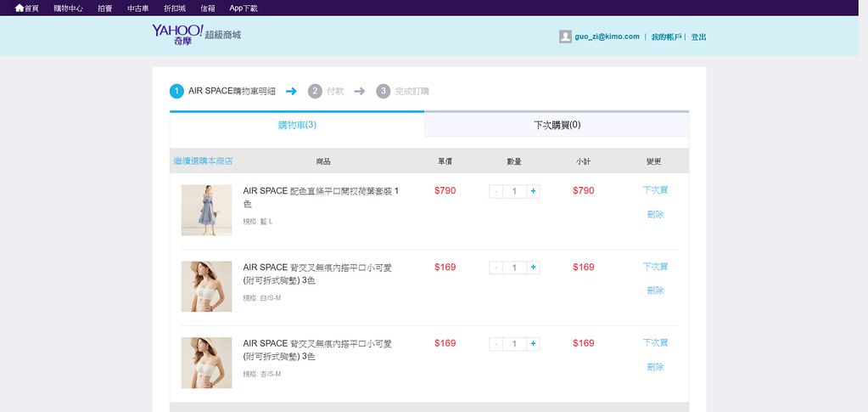The height and width of the screenshot is (412, 868).
Task: Delete 白/S-M item with 刪除
Action: pos(655,290)
